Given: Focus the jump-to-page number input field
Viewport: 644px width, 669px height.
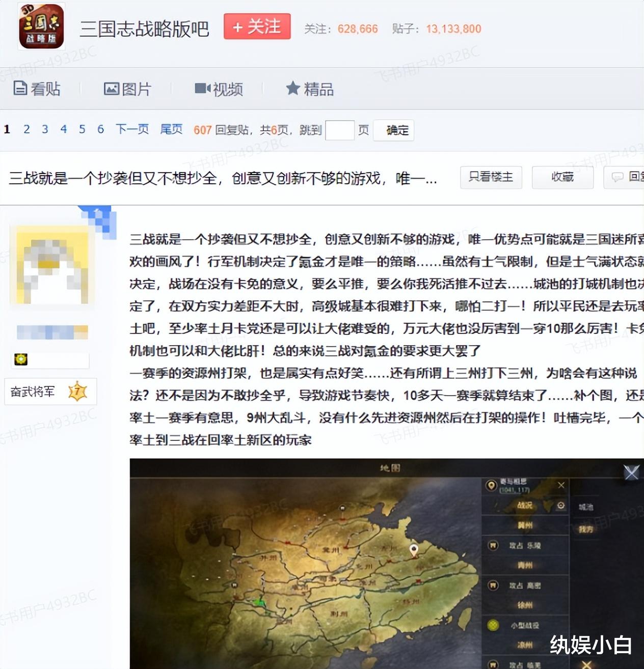Looking at the screenshot, I should click(340, 130).
